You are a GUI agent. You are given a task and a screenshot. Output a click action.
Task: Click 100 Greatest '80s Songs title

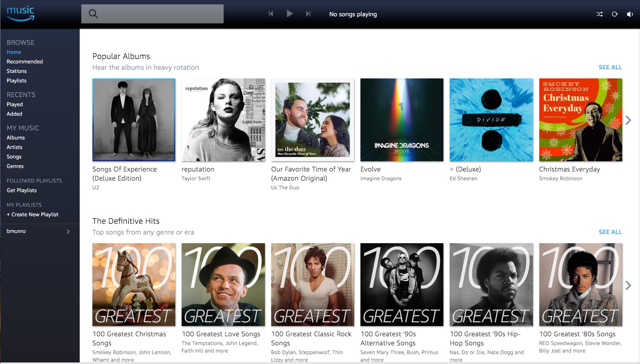pyautogui.click(x=577, y=334)
